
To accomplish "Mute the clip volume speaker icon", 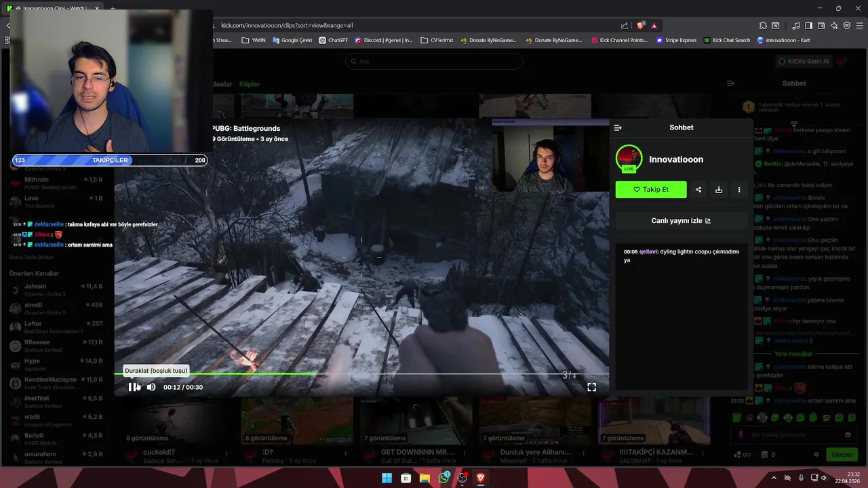I will pos(151,387).
